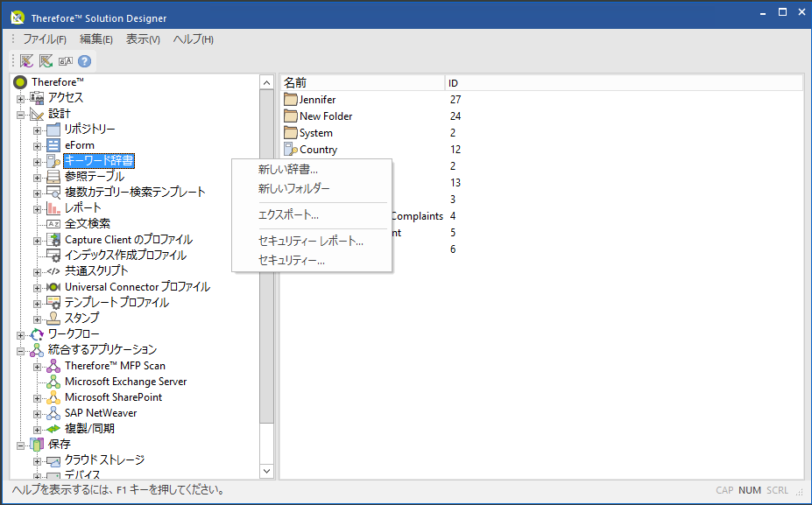The image size is (812, 505).
Task: Expand the スタンプ tree node
Action: coord(37,319)
